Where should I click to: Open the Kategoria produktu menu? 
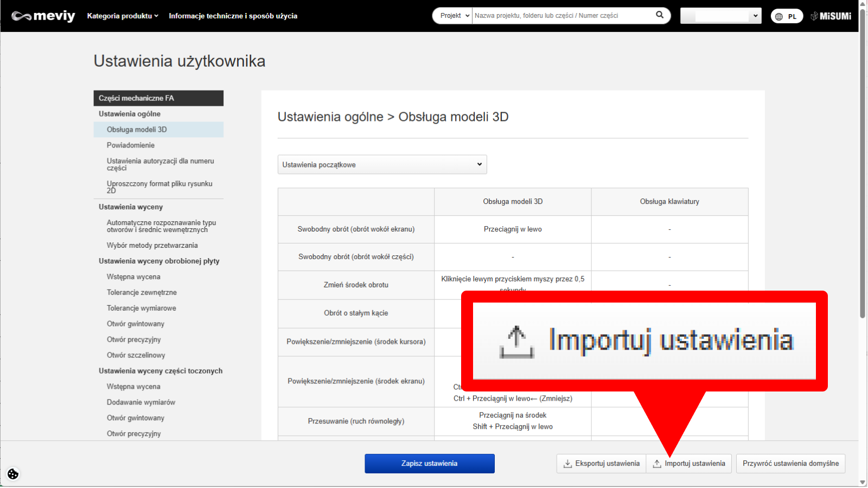[x=123, y=16]
